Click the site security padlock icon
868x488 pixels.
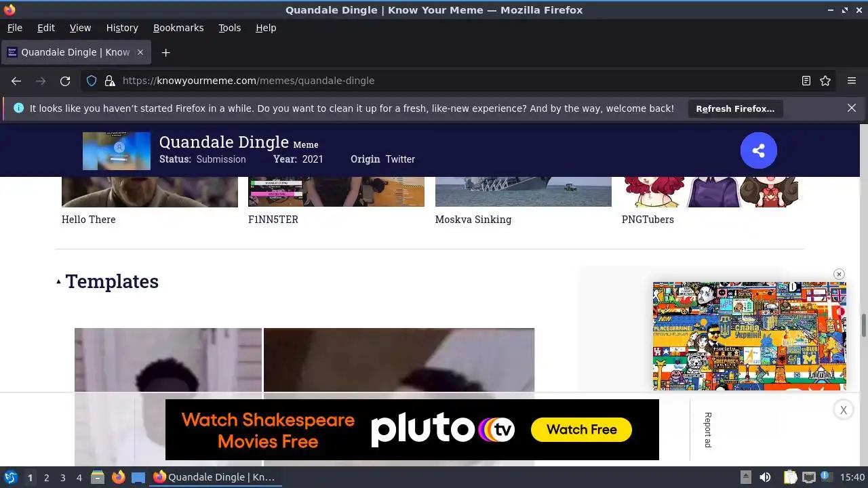pos(110,81)
